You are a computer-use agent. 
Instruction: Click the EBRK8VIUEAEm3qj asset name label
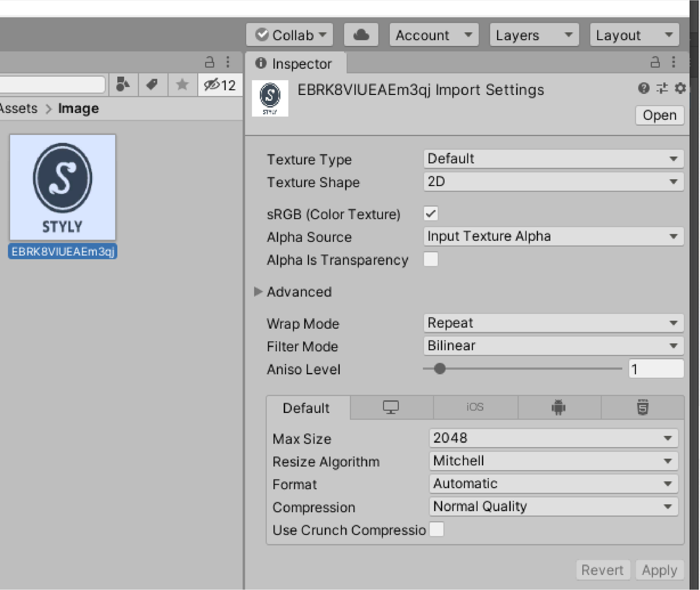click(63, 252)
